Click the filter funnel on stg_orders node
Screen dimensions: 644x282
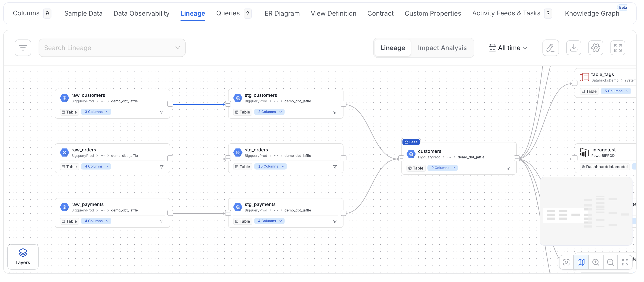(335, 167)
